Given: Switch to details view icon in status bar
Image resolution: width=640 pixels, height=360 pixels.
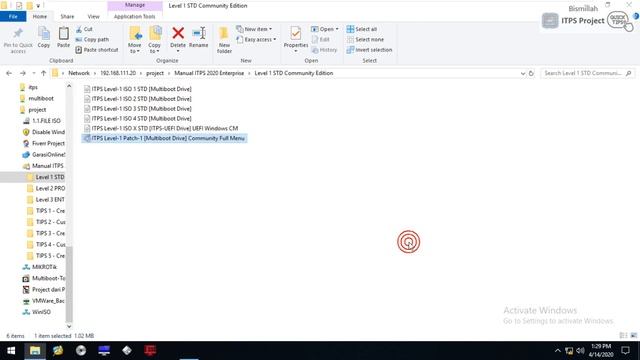Looking at the screenshot, I should pos(623,336).
